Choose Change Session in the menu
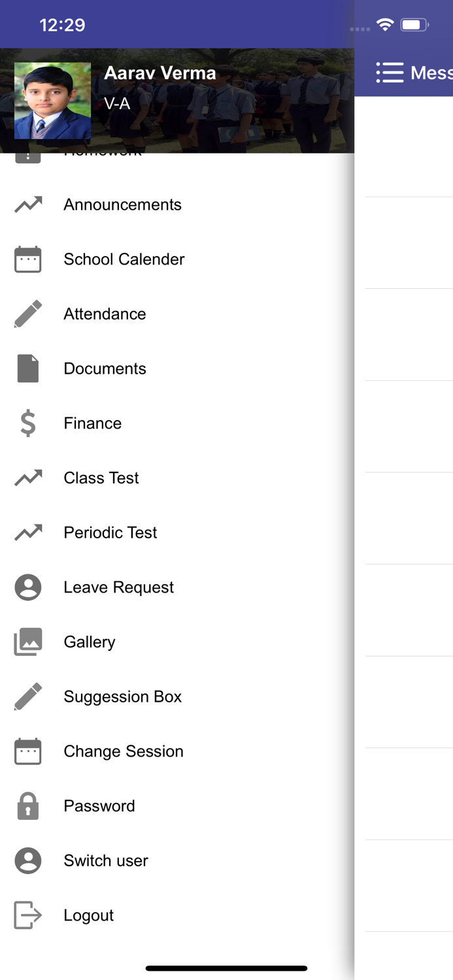The height and width of the screenshot is (980, 453). tap(124, 751)
